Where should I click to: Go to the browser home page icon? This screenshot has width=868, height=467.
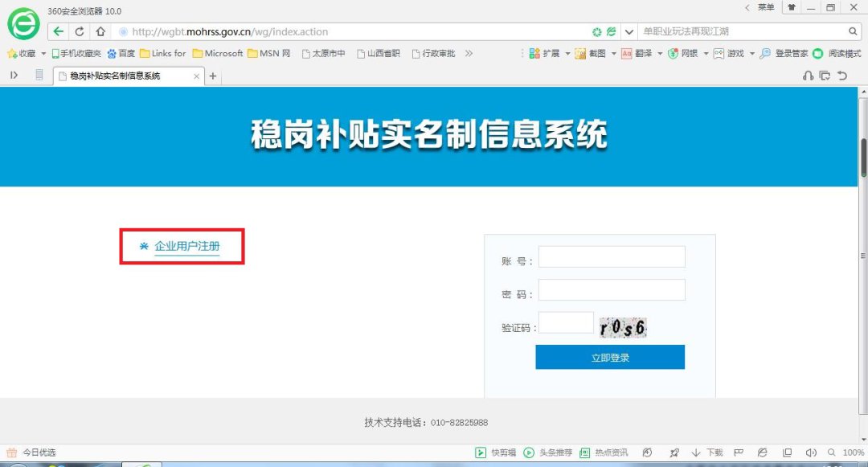coord(100,31)
